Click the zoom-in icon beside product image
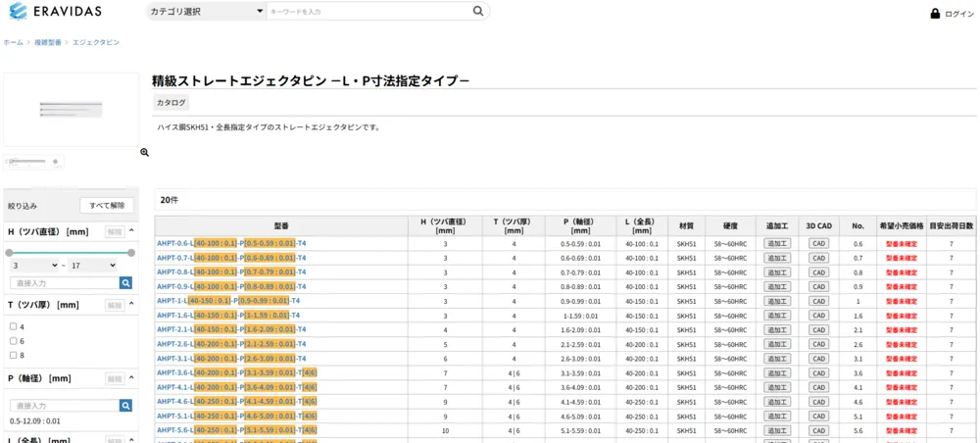Screen dimensions: 980x443 tap(144, 153)
